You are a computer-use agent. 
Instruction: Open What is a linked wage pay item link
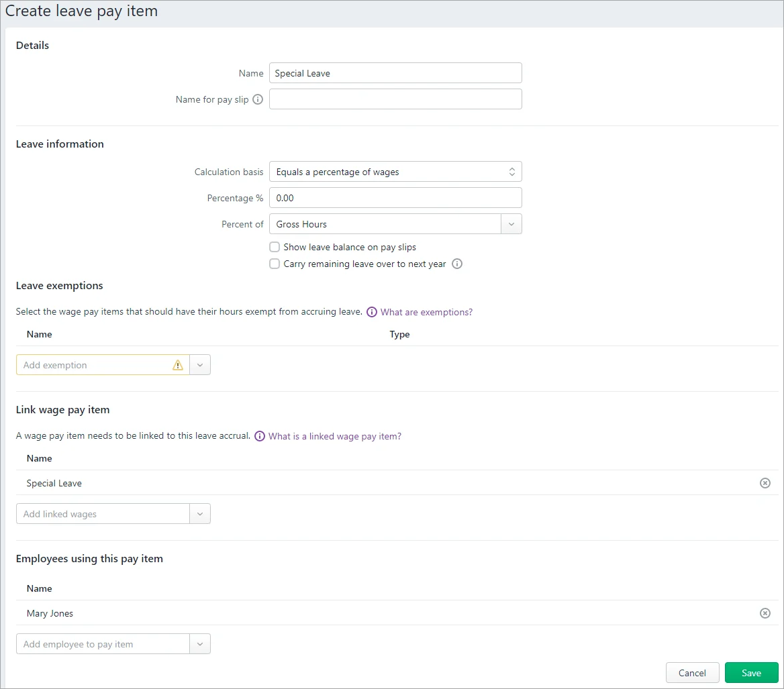[334, 436]
